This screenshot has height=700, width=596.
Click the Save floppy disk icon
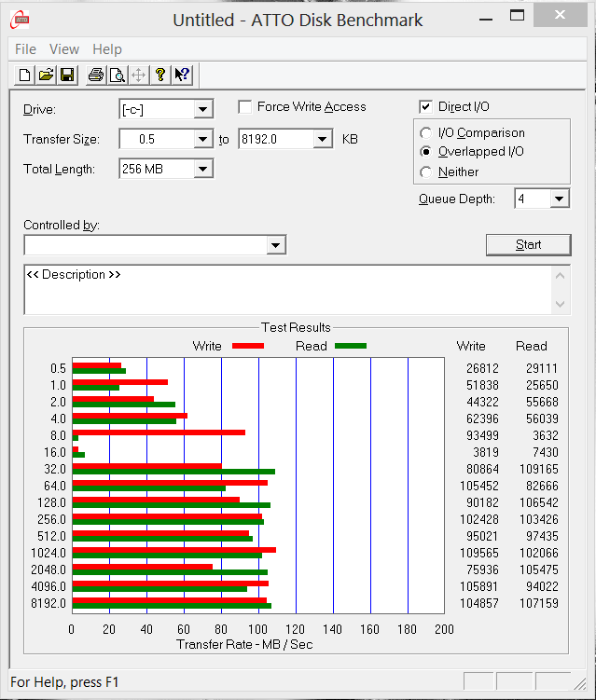click(x=67, y=75)
